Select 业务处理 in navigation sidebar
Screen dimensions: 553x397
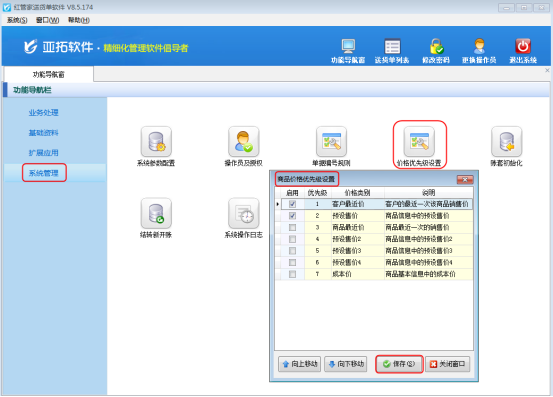(x=43, y=113)
